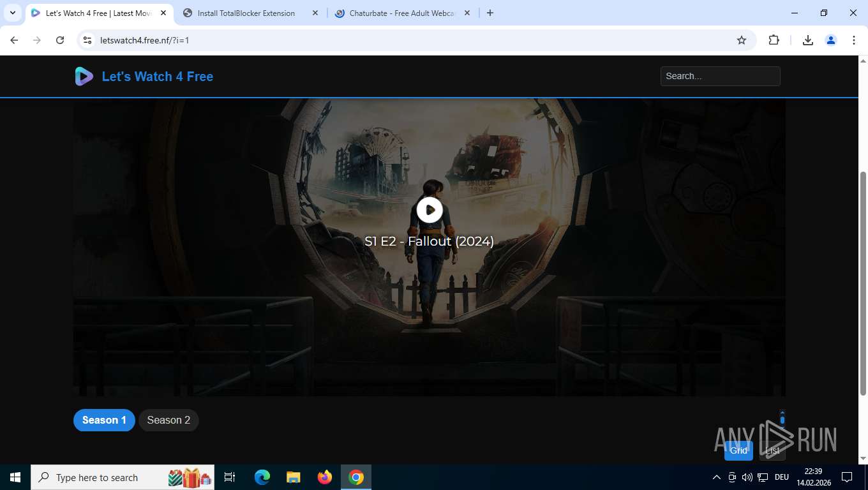Open File Explorer from the taskbar
The image size is (868, 490).
(293, 477)
